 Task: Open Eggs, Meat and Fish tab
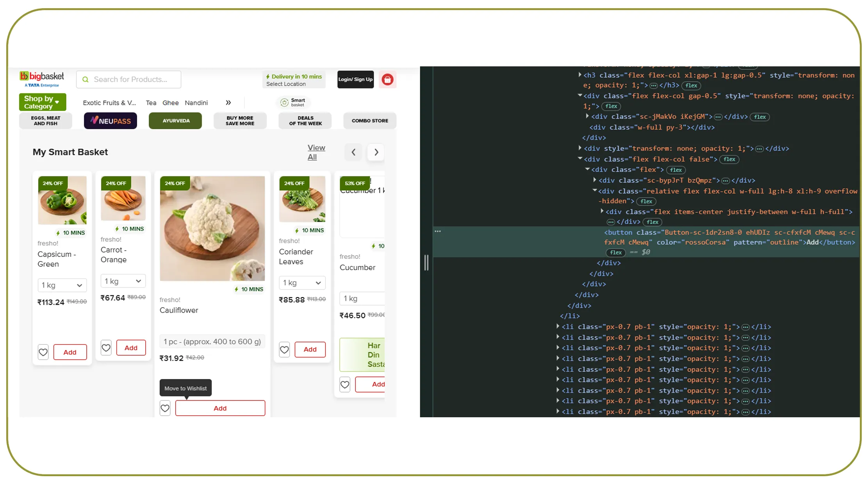[x=46, y=121]
